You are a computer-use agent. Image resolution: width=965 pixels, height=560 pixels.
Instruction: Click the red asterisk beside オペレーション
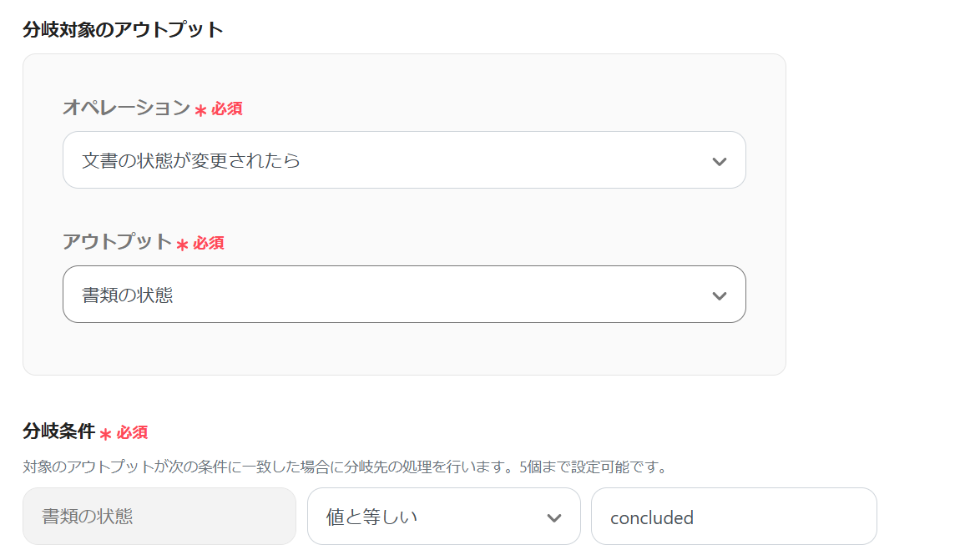[x=200, y=110]
